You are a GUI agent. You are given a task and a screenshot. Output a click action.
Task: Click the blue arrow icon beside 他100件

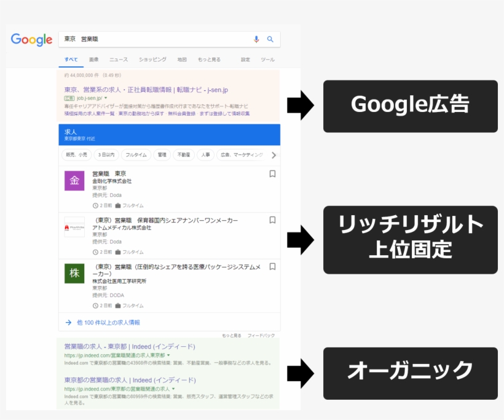click(x=68, y=323)
